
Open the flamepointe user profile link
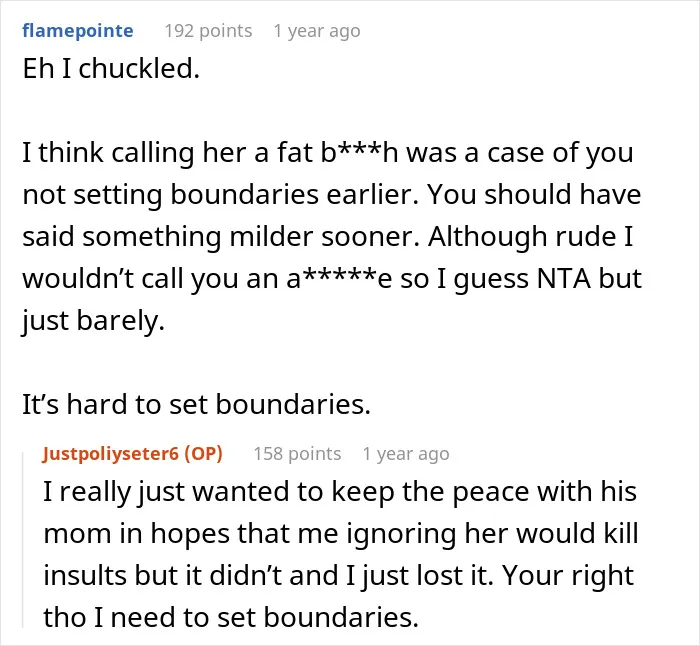point(78,31)
